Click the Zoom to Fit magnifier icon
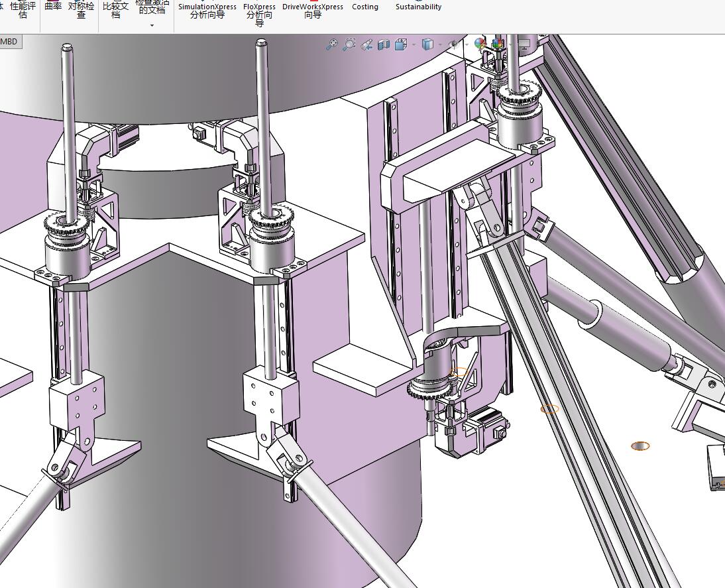The width and height of the screenshot is (725, 588). [x=332, y=44]
